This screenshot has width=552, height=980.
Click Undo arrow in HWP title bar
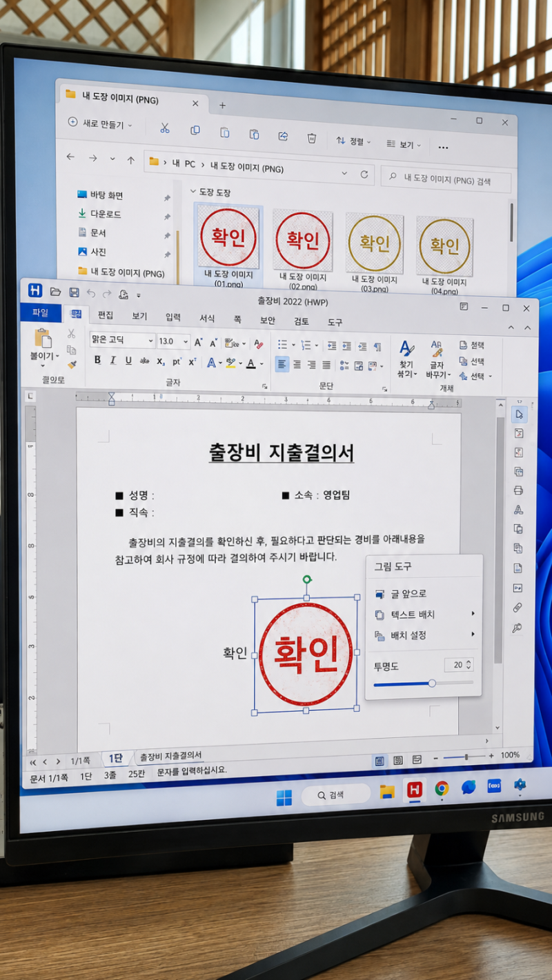coord(91,293)
